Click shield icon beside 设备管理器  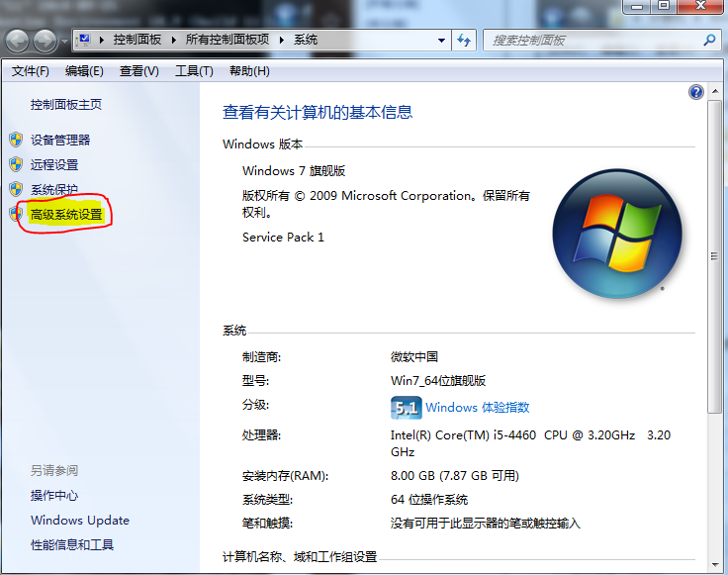16,140
